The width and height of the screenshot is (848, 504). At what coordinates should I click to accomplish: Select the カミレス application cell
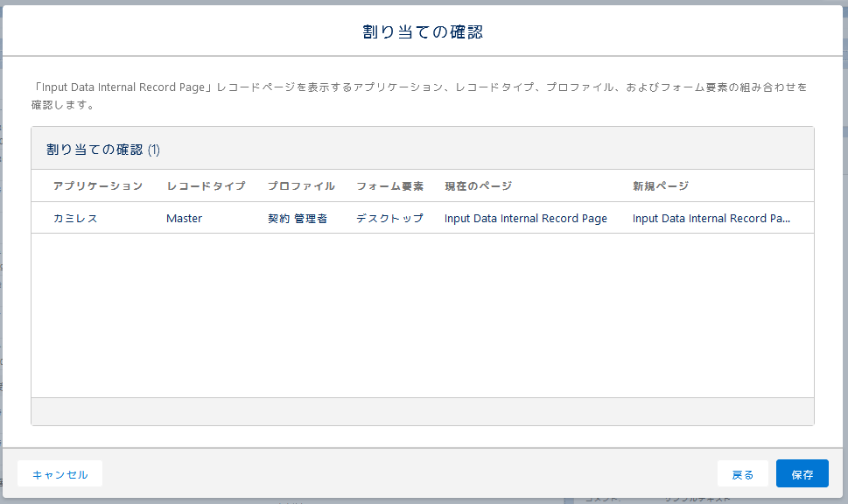(75, 219)
